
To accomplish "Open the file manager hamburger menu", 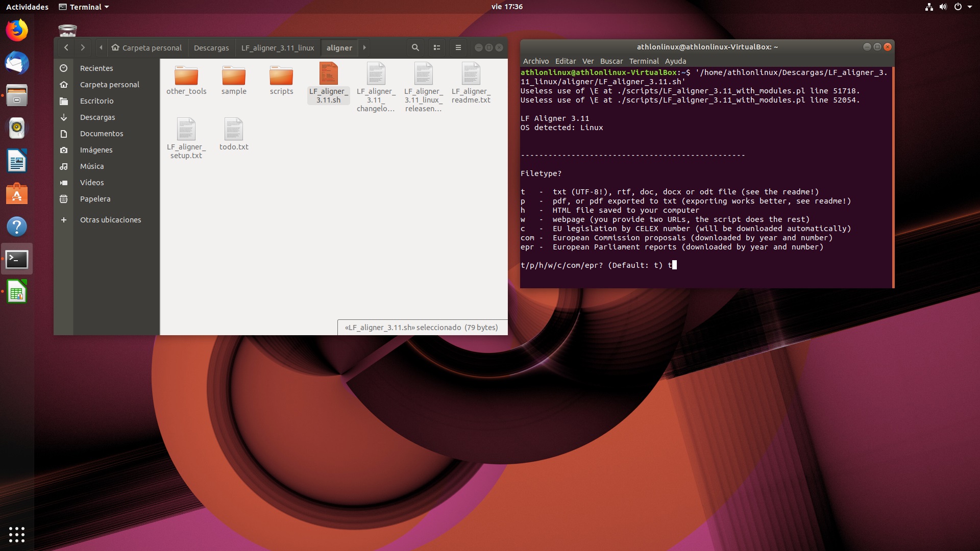I will point(458,47).
